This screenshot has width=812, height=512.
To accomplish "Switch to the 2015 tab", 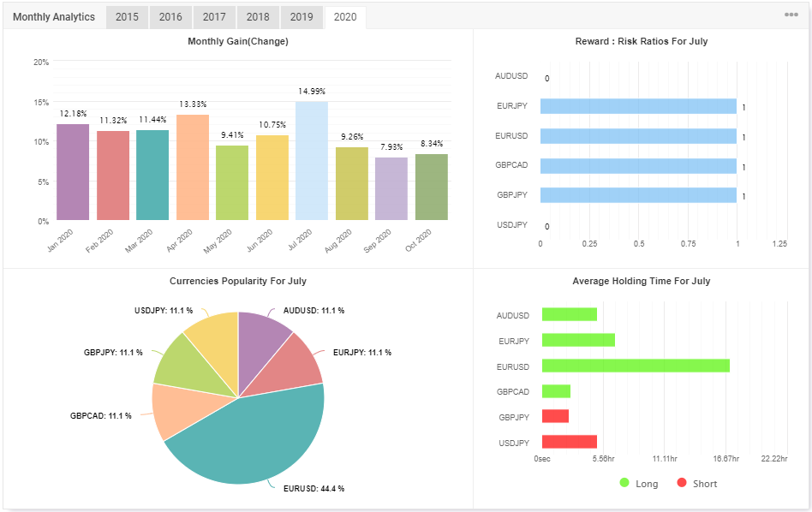I will 127,16.
